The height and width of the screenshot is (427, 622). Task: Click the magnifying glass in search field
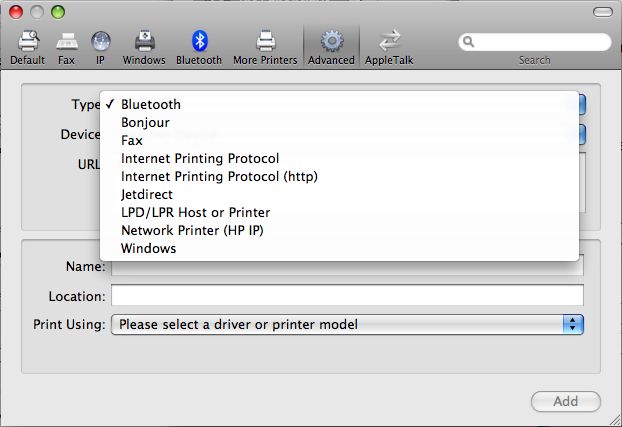[x=468, y=42]
